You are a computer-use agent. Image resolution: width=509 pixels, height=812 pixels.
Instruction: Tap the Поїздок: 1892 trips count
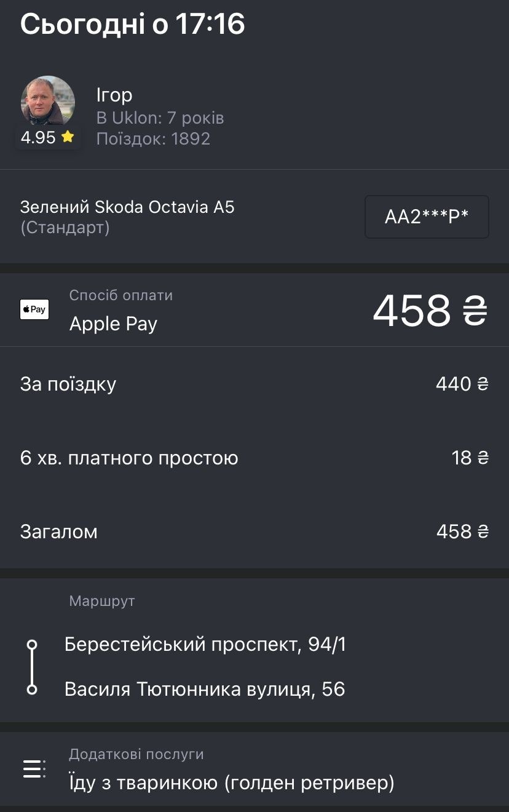(x=153, y=138)
